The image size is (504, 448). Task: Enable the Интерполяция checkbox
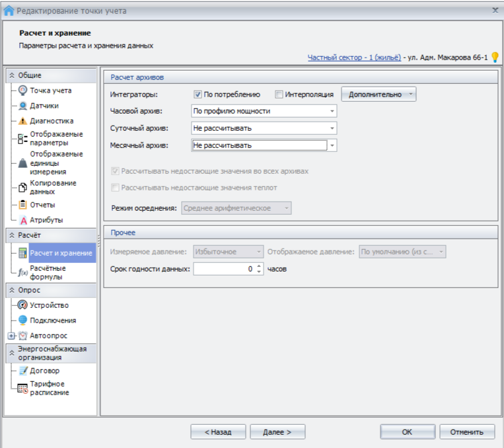pos(279,94)
